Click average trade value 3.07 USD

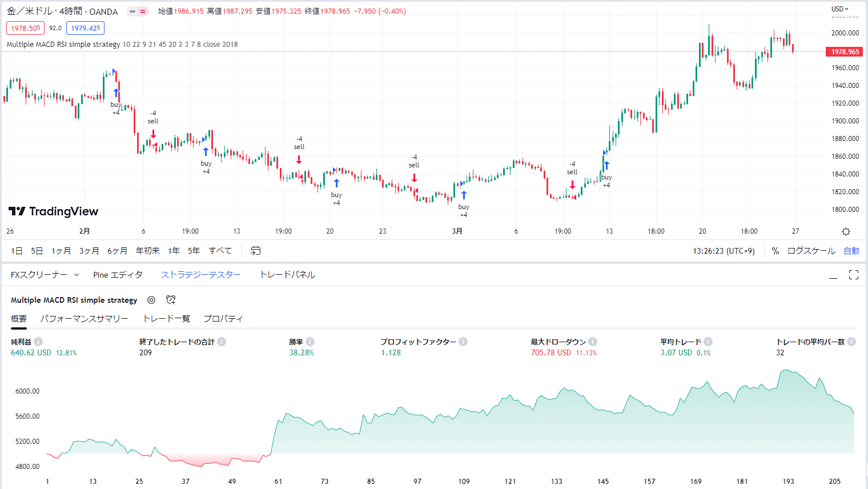(676, 352)
